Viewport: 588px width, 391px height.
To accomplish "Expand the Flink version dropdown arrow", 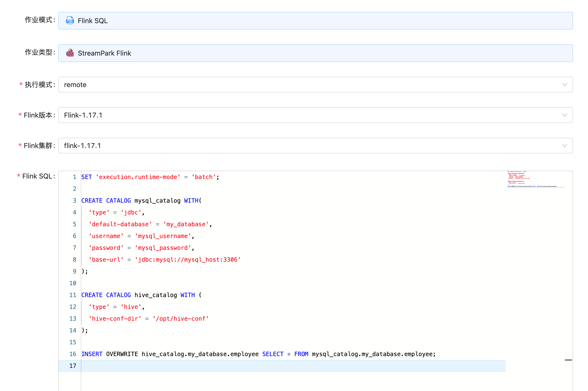I will click(x=564, y=115).
